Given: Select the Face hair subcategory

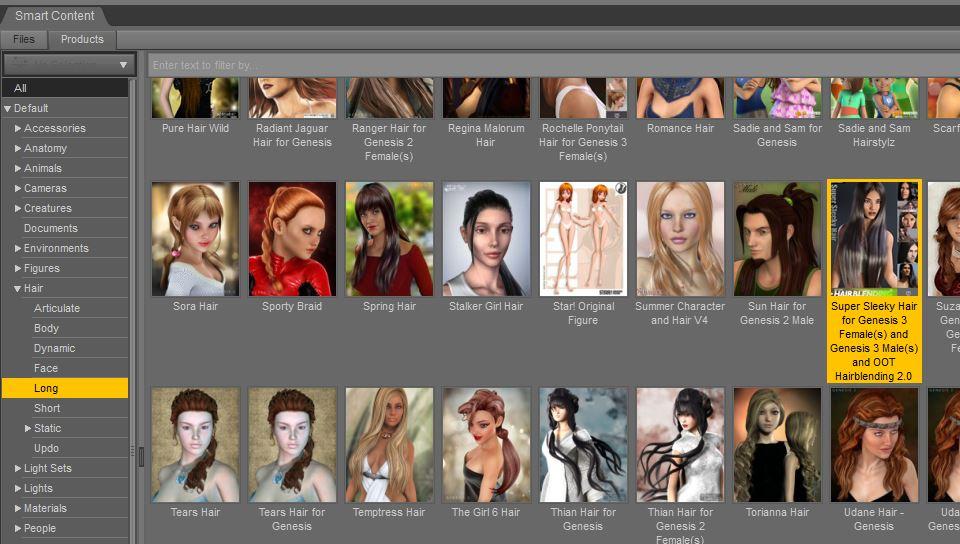Looking at the screenshot, I should point(46,368).
